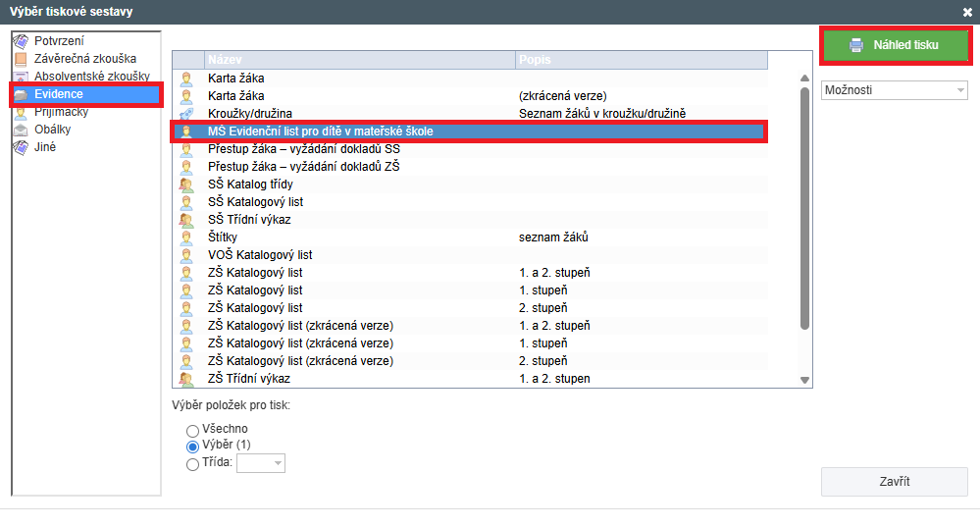Select the Třída radio button
Viewport: 980px width, 527px height.
[192, 464]
